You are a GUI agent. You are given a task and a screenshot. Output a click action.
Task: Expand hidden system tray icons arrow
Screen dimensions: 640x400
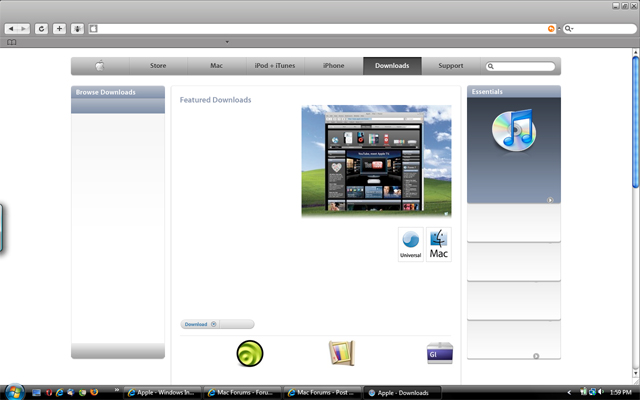tap(569, 393)
